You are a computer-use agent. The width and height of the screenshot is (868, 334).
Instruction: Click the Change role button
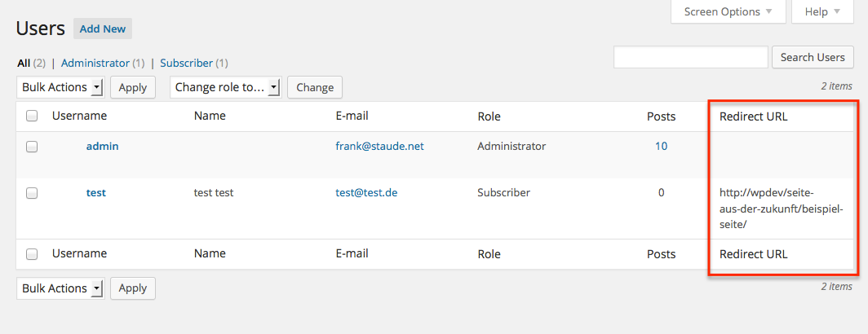(x=315, y=87)
